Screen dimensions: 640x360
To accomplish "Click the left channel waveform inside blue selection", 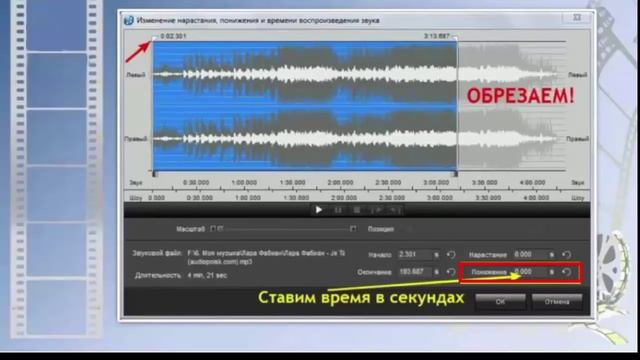I will click(x=305, y=74).
